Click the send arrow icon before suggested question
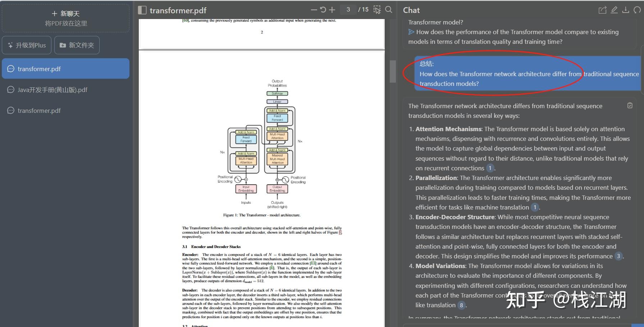Image resolution: width=644 pixels, height=327 pixels. tap(411, 32)
